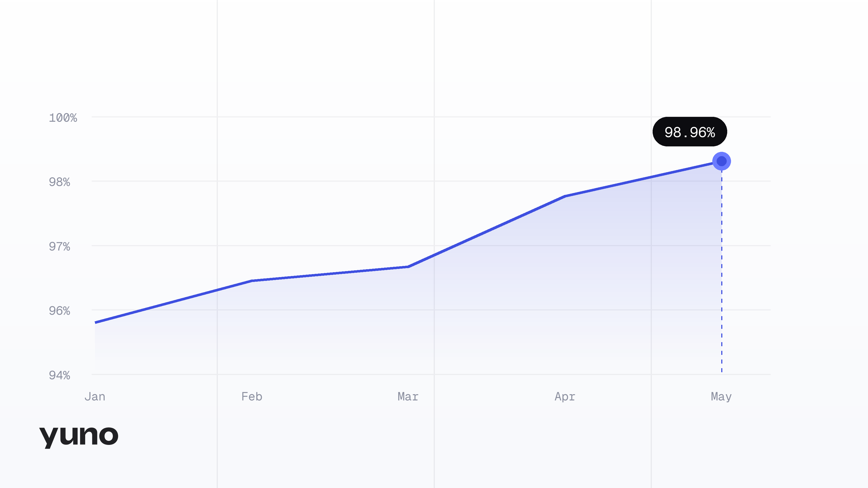Select the Feb label on the x-axis
This screenshot has width=868, height=488.
pyautogui.click(x=252, y=396)
